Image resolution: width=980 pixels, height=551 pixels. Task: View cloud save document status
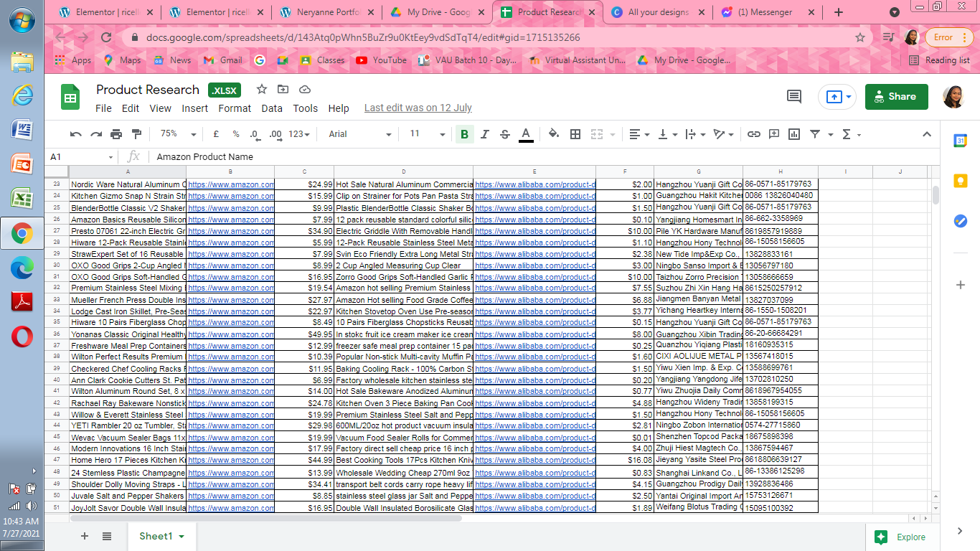[305, 89]
